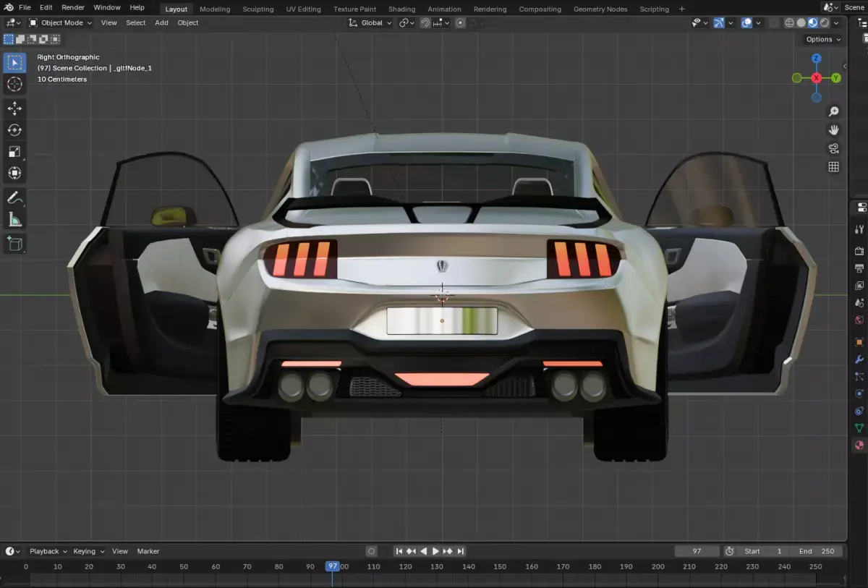Open the World properties tab
This screenshot has width=868, height=588.
pyautogui.click(x=859, y=320)
